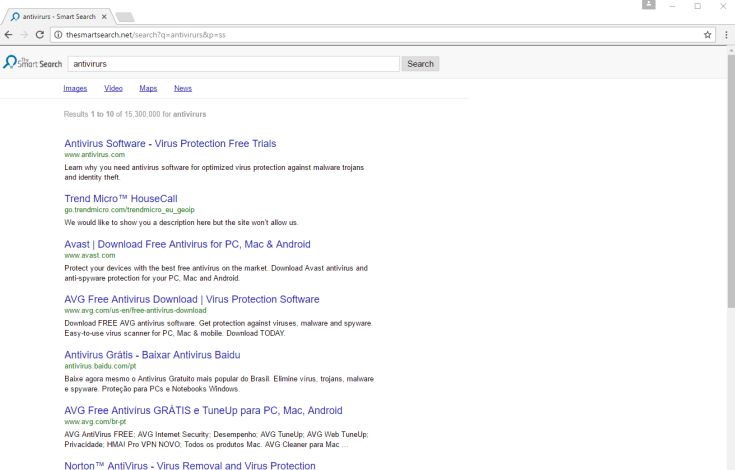Switch to Images results

[75, 88]
